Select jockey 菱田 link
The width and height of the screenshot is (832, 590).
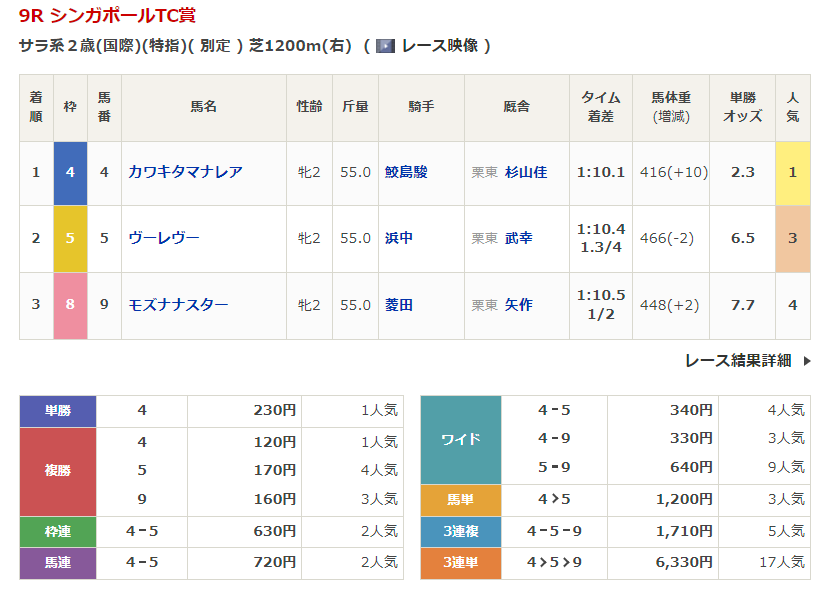(399, 305)
